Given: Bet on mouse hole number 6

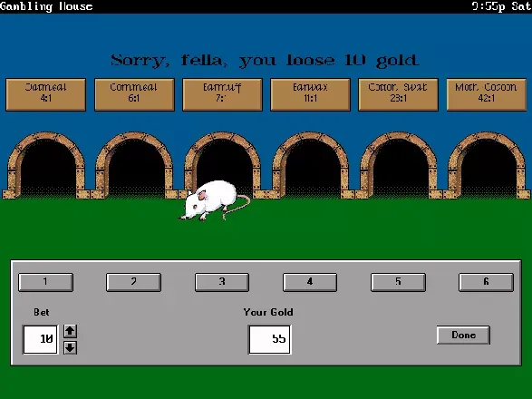Looking at the screenshot, I should [486, 282].
